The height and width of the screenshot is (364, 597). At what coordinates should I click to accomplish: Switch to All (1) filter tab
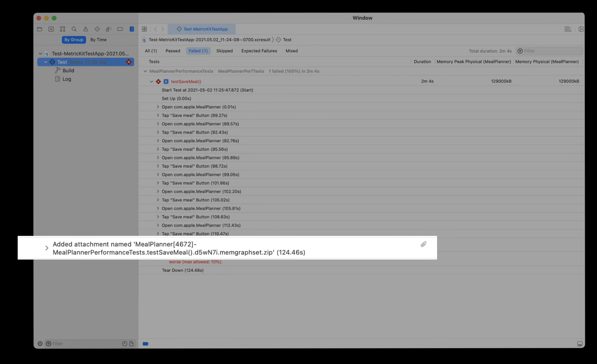151,51
